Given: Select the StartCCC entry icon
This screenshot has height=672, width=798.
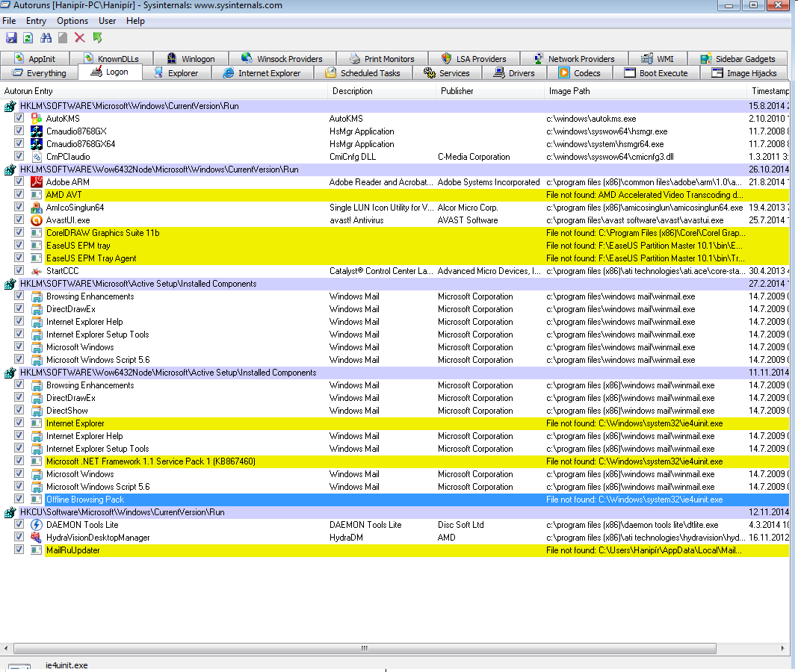Looking at the screenshot, I should pos(37,271).
